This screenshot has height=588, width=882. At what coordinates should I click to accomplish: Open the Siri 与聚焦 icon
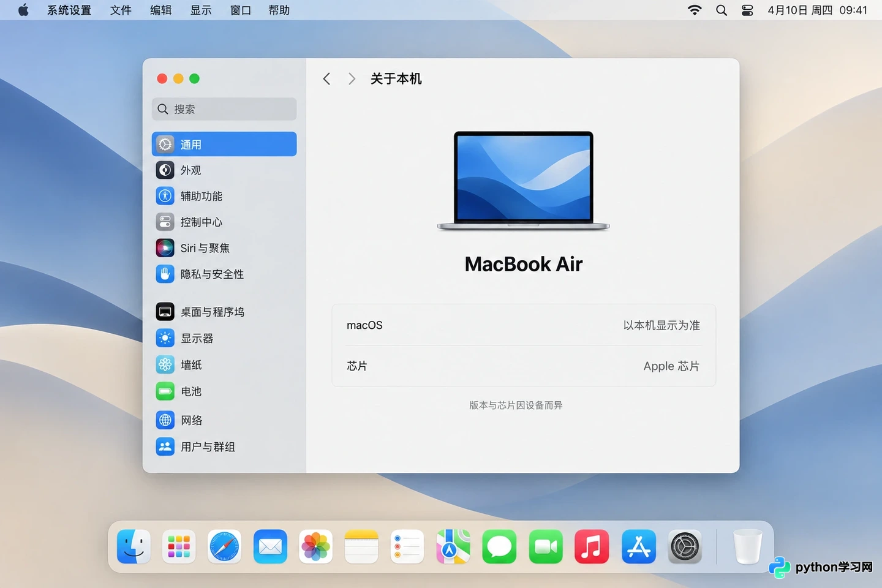click(x=165, y=248)
